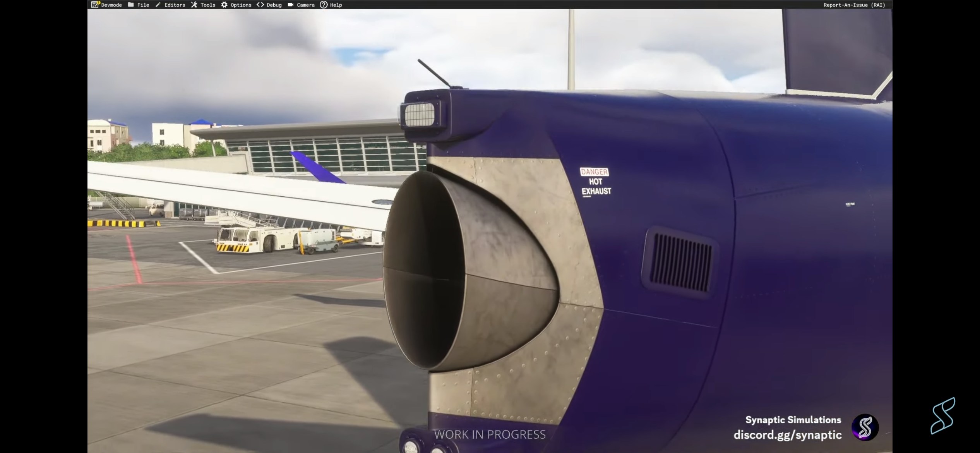The height and width of the screenshot is (453, 980).
Task: Open the Options menu
Action: click(241, 5)
